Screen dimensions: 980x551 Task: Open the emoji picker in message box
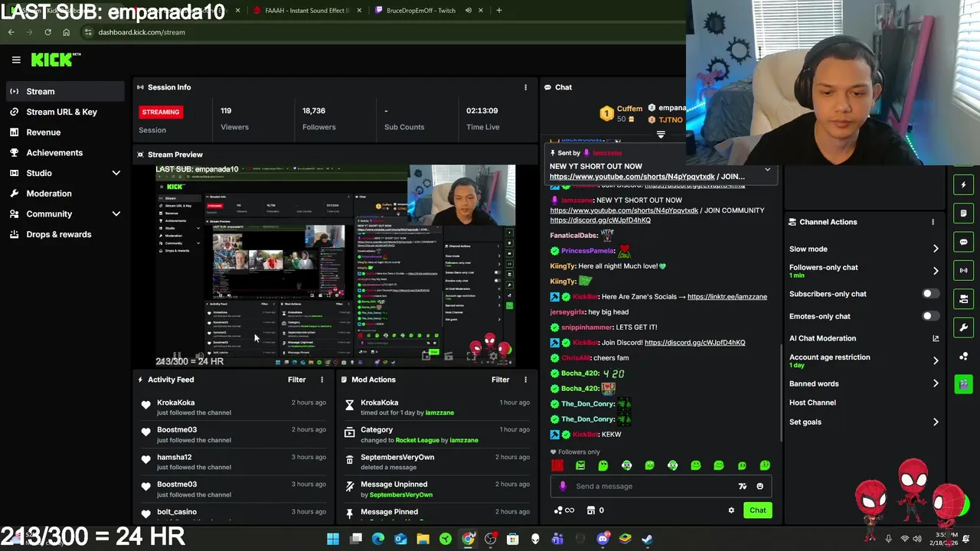759,486
